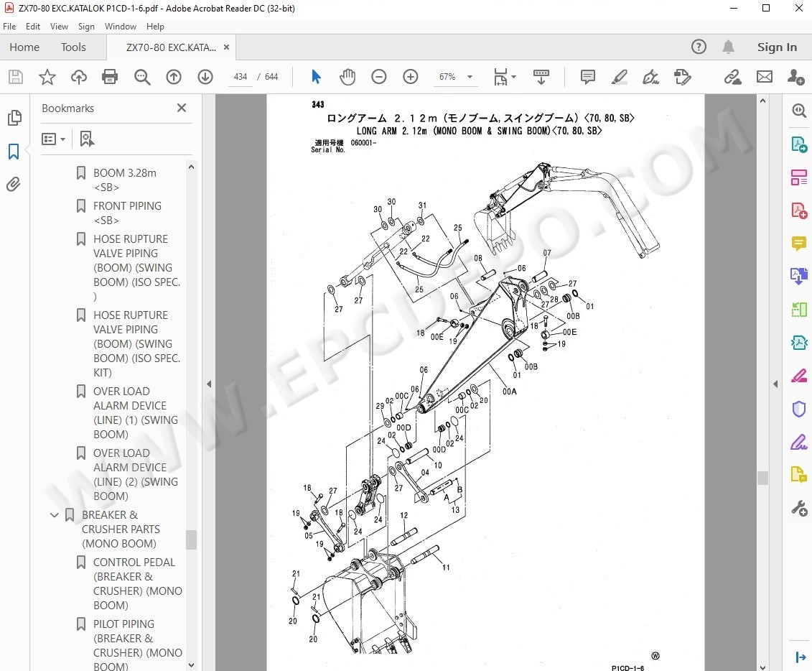This screenshot has width=812, height=671.
Task: Collapse the right tools pane arrow
Action: pos(775,384)
